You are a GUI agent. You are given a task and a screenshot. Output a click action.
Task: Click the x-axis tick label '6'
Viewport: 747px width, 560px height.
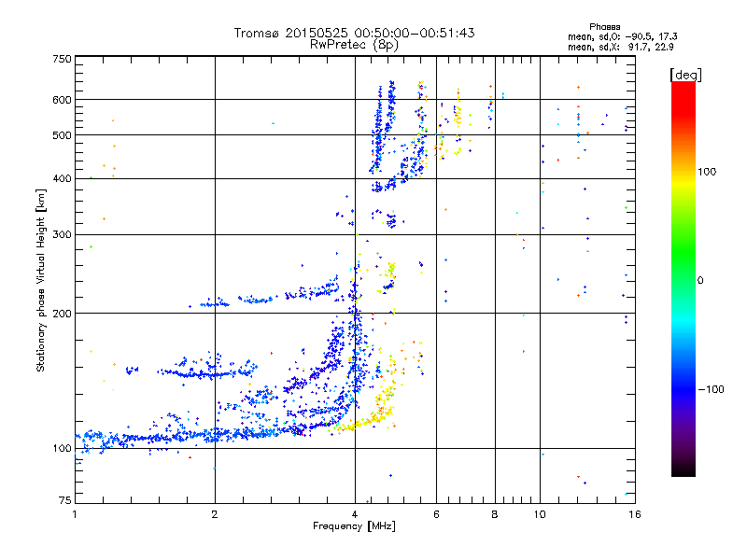pyautogui.click(x=436, y=514)
